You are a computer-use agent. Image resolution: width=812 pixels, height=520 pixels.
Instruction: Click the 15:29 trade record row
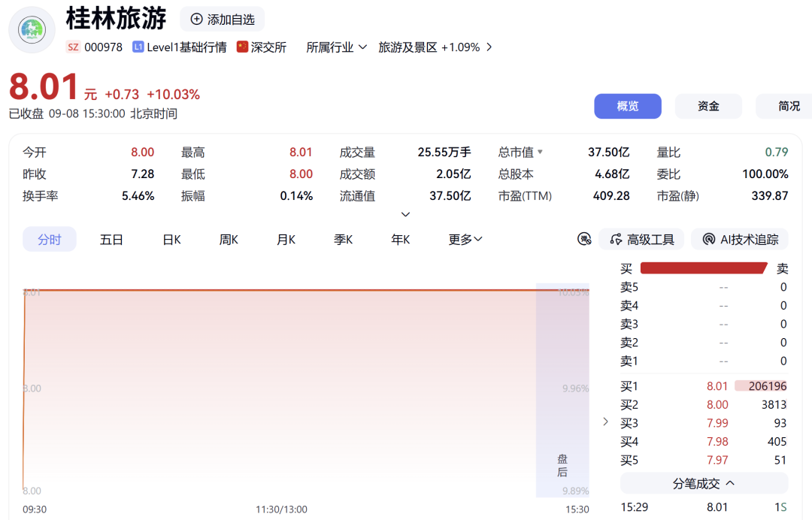704,507
